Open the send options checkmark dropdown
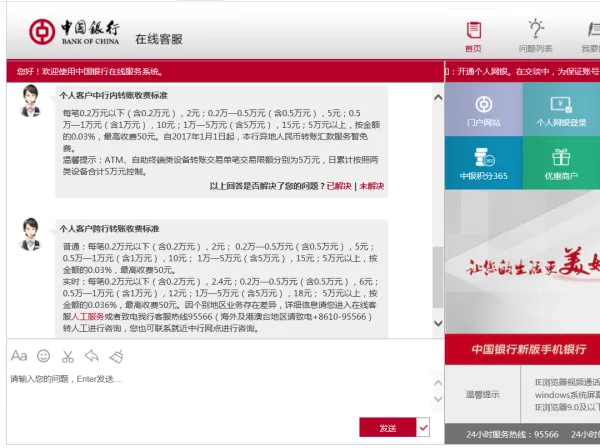This screenshot has width=600, height=448. click(423, 428)
